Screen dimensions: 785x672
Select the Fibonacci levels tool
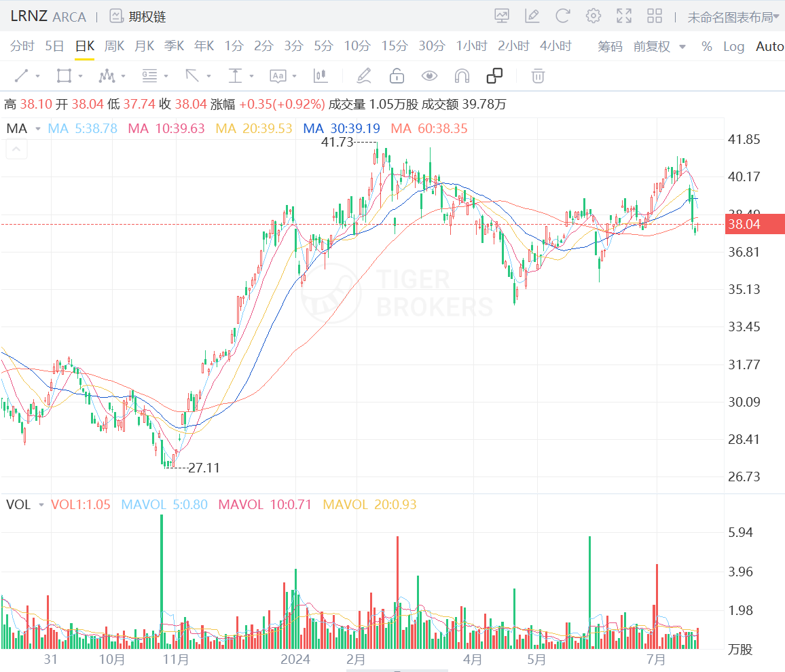[149, 76]
